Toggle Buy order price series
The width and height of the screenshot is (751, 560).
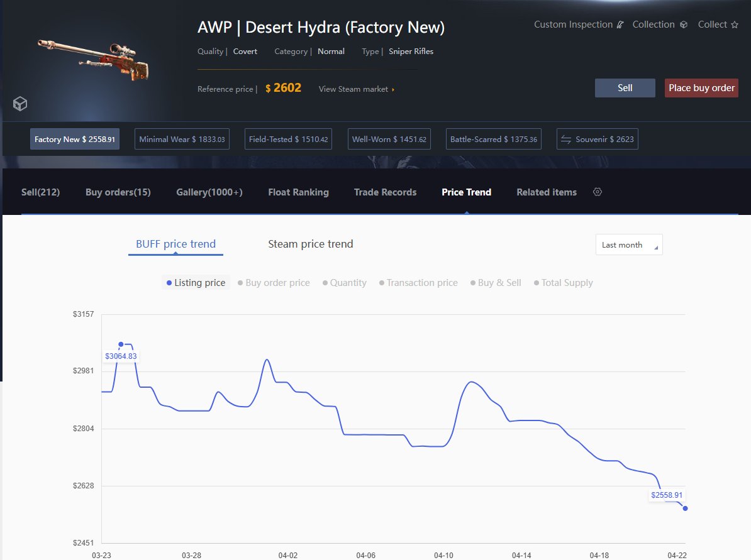click(x=274, y=283)
